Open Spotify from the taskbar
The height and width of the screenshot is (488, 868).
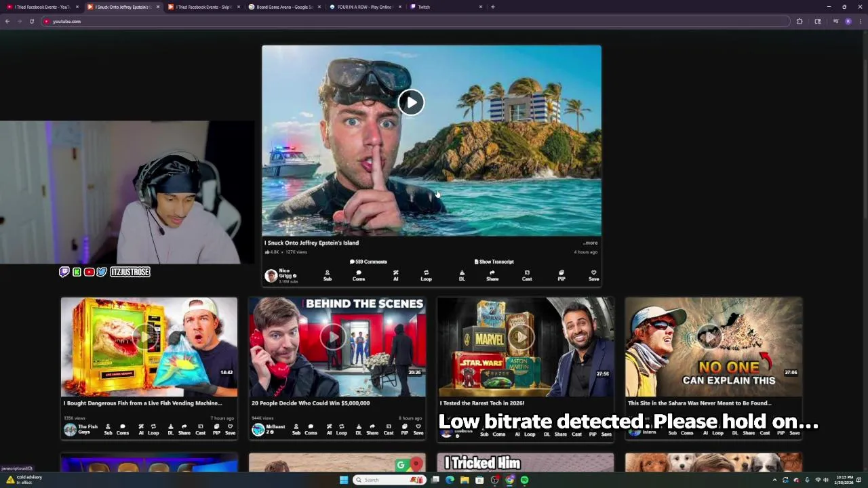[525, 480]
